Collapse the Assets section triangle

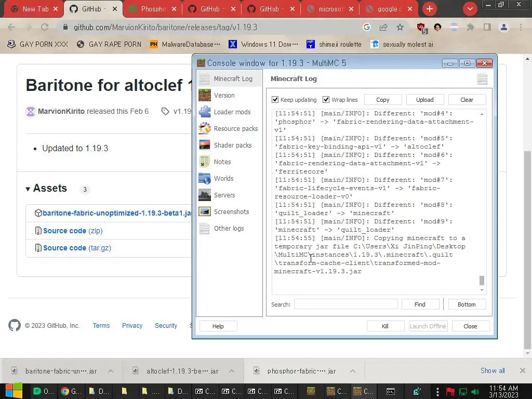(28, 189)
